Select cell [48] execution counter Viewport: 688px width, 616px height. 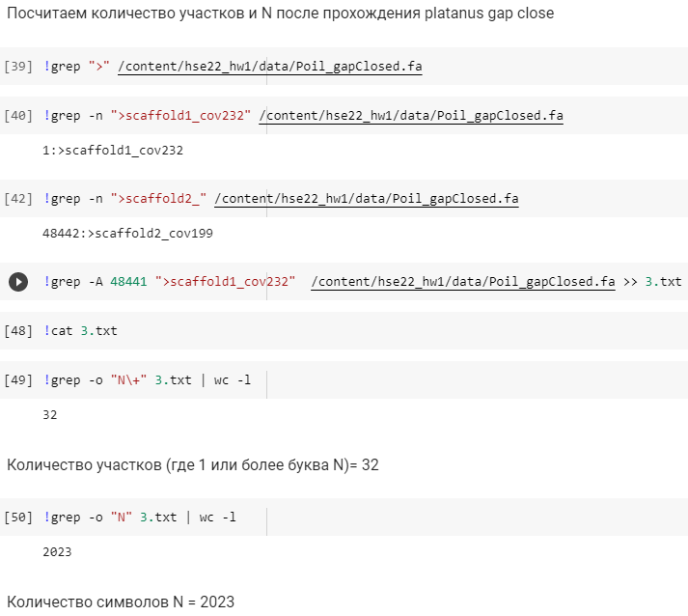pyautogui.click(x=18, y=330)
